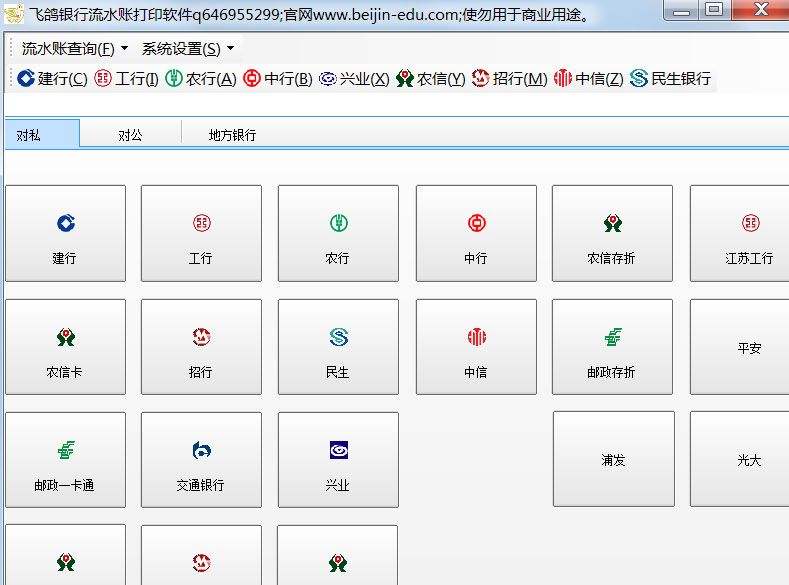This screenshot has width=789, height=585.
Task: Click the 中信 bank tile
Action: tap(476, 347)
